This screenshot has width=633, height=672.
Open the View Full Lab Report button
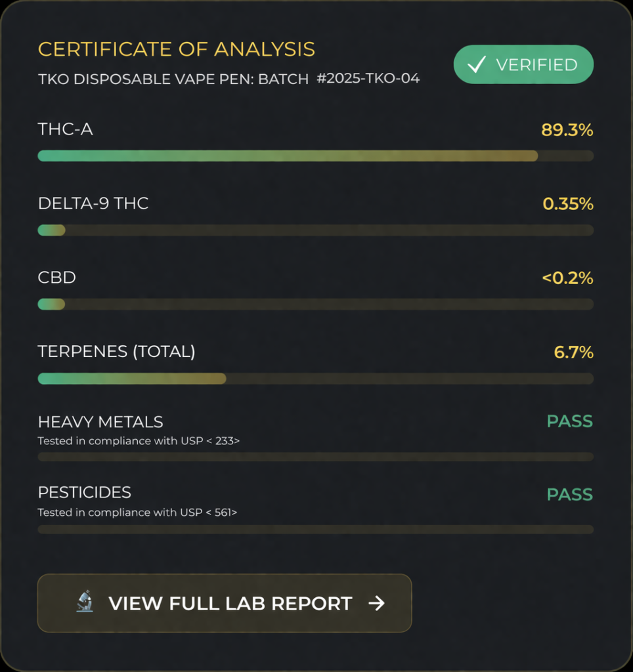pyautogui.click(x=225, y=603)
